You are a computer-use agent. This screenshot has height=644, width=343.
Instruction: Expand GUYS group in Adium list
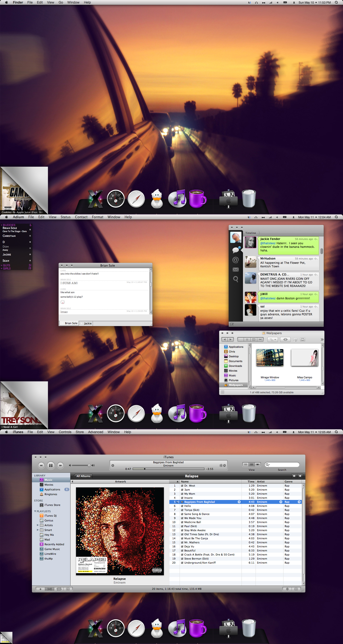(1, 265)
